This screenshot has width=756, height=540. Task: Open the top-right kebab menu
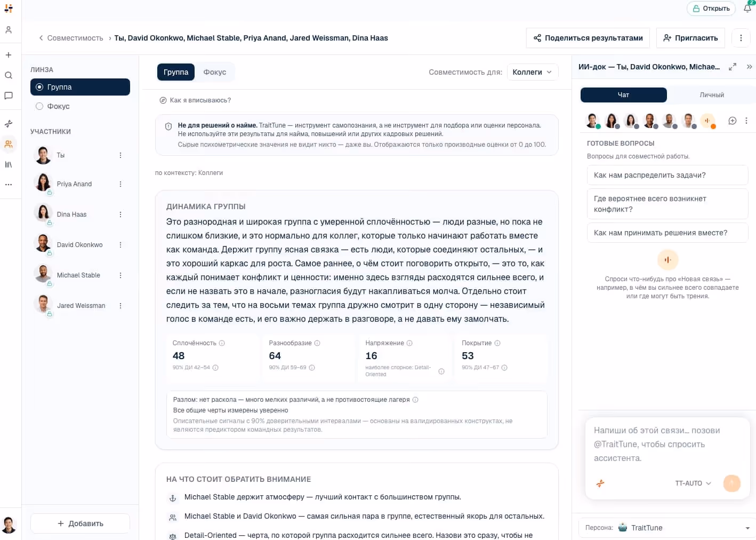click(x=741, y=38)
